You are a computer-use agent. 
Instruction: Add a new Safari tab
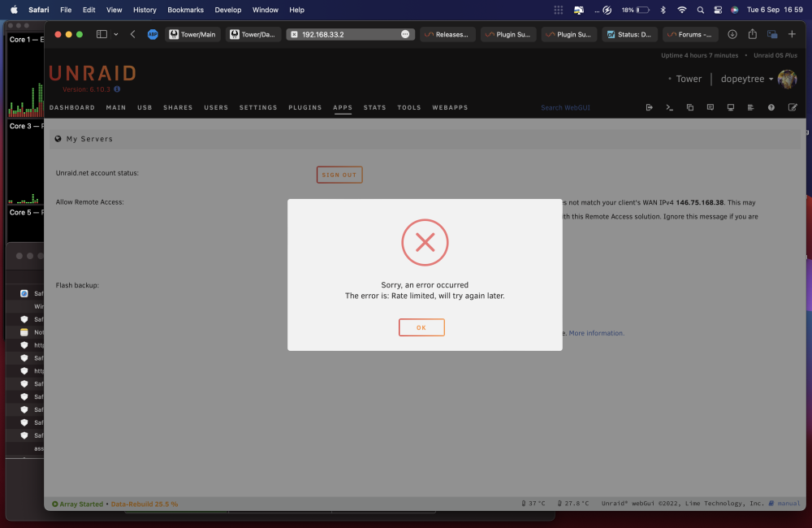pos(792,34)
